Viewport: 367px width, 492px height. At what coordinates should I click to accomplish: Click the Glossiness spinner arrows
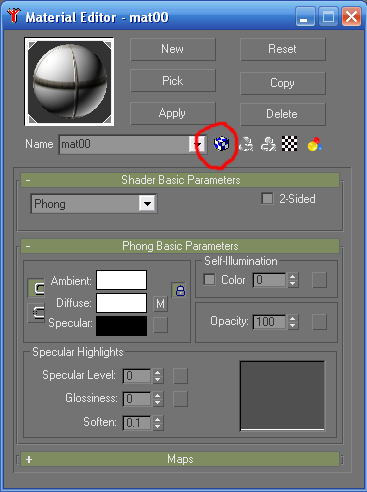158,399
